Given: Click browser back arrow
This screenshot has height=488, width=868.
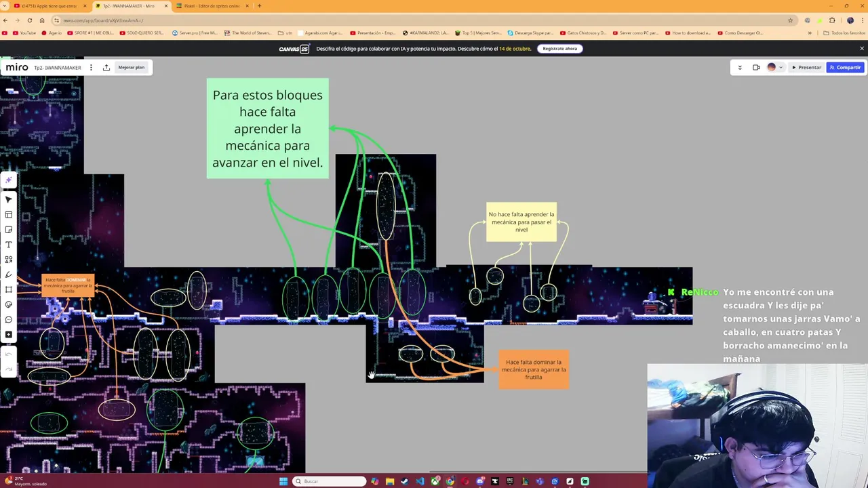Looking at the screenshot, I should 5,20.
